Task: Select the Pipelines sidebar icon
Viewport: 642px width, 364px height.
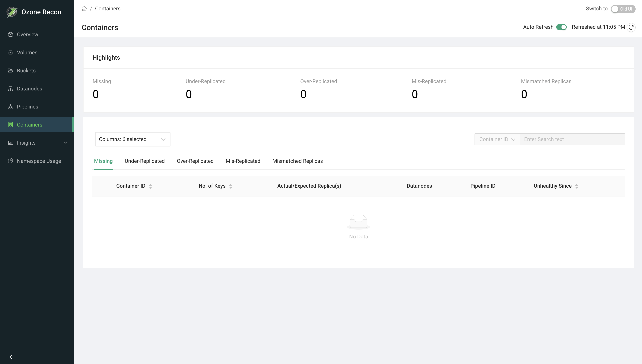Action: pyautogui.click(x=11, y=106)
